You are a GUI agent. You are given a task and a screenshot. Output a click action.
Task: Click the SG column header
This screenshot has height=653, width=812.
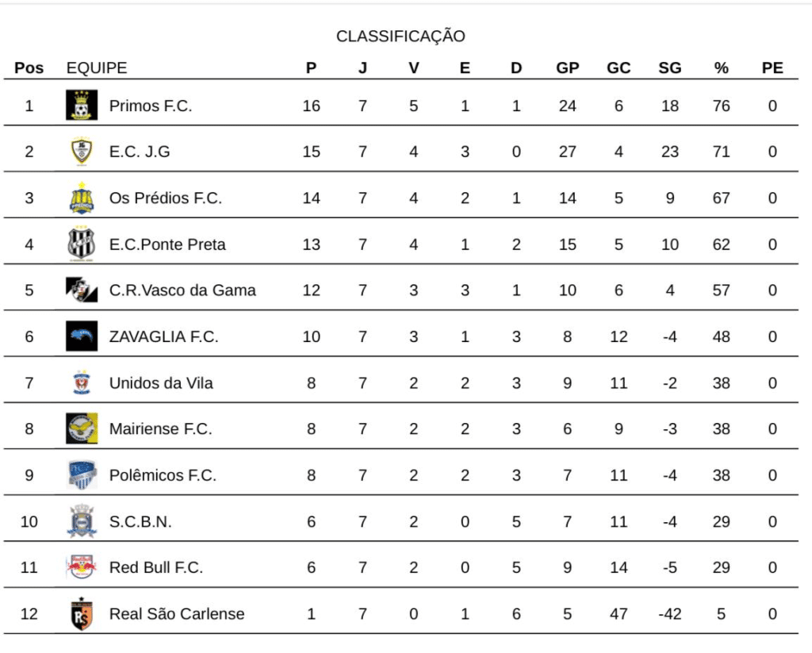click(669, 68)
